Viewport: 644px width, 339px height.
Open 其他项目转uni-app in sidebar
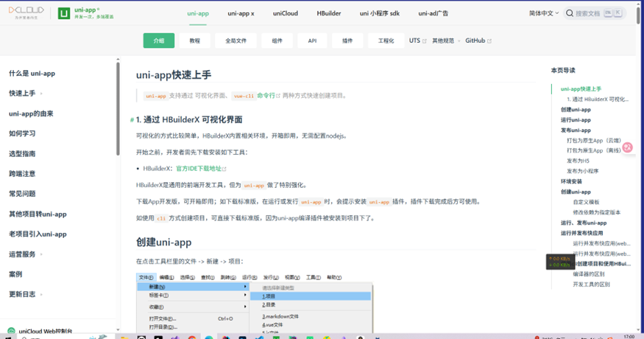pos(38,214)
